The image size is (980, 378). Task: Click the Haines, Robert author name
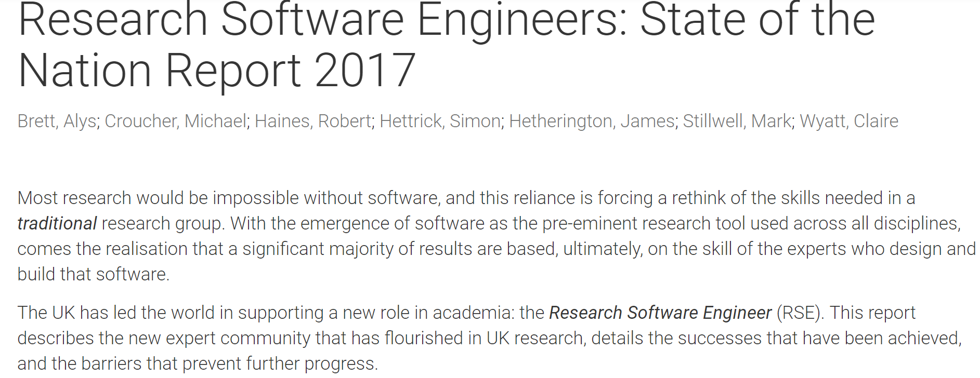(x=313, y=121)
